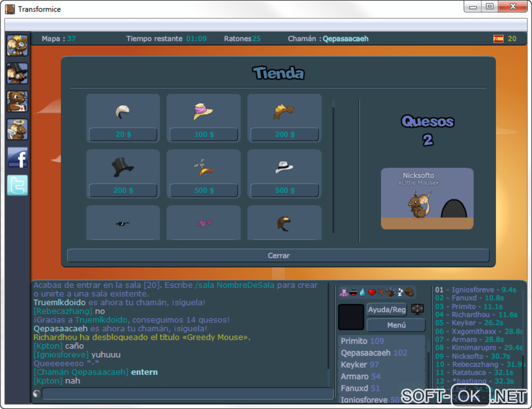Select the white feather hat item
532x409 pixels.
click(123, 111)
